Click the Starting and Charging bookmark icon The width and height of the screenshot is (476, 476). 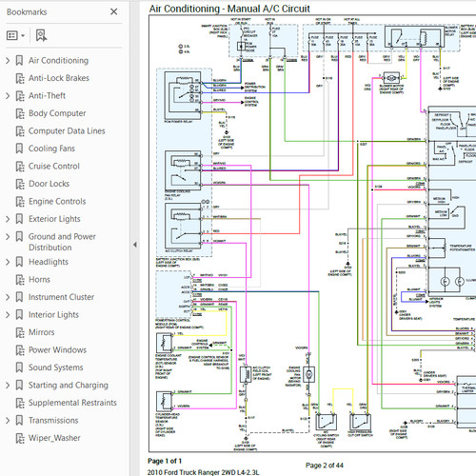click(19, 386)
